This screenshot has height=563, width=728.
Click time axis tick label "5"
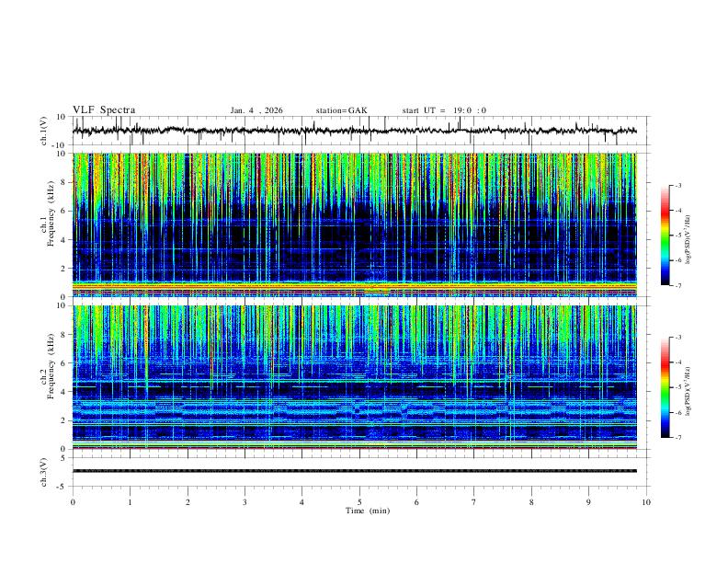pyautogui.click(x=359, y=502)
